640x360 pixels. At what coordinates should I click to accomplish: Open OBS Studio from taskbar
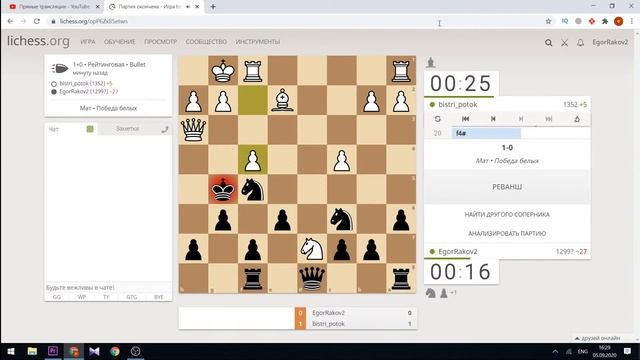pos(136,351)
